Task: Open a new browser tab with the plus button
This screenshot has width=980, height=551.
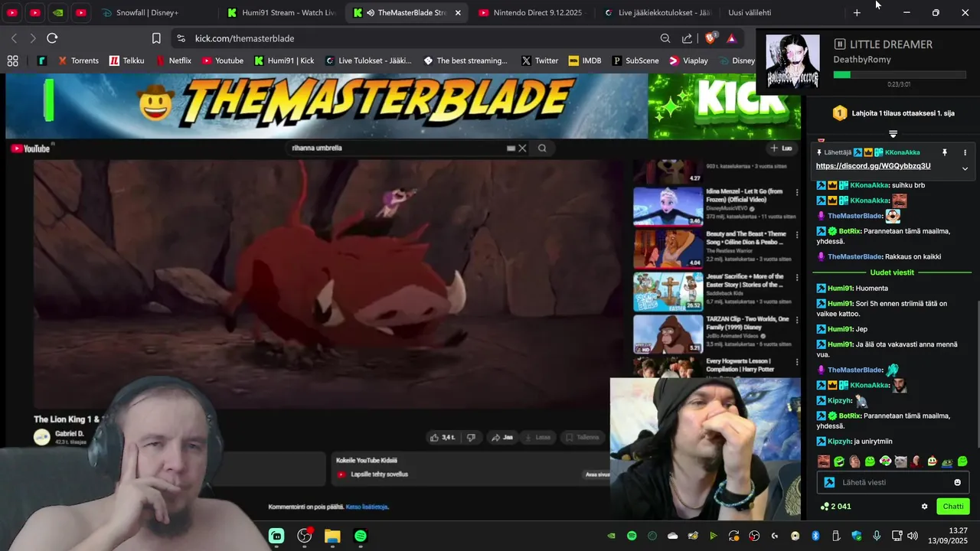Action: pyautogui.click(x=857, y=13)
